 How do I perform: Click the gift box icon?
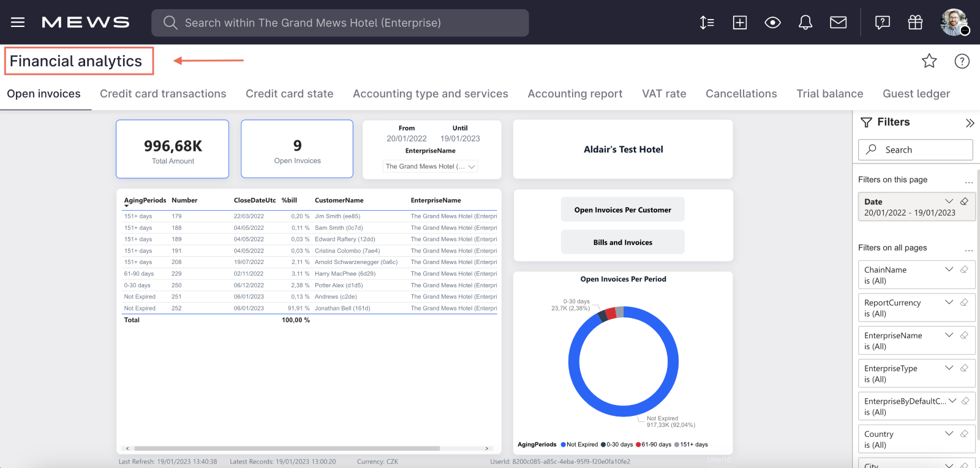(915, 23)
